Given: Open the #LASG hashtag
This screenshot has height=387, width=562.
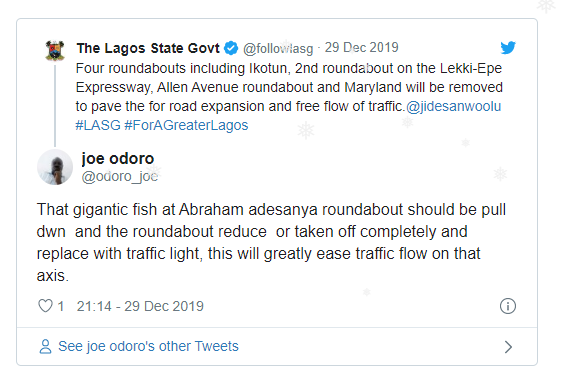Looking at the screenshot, I should point(98,125).
